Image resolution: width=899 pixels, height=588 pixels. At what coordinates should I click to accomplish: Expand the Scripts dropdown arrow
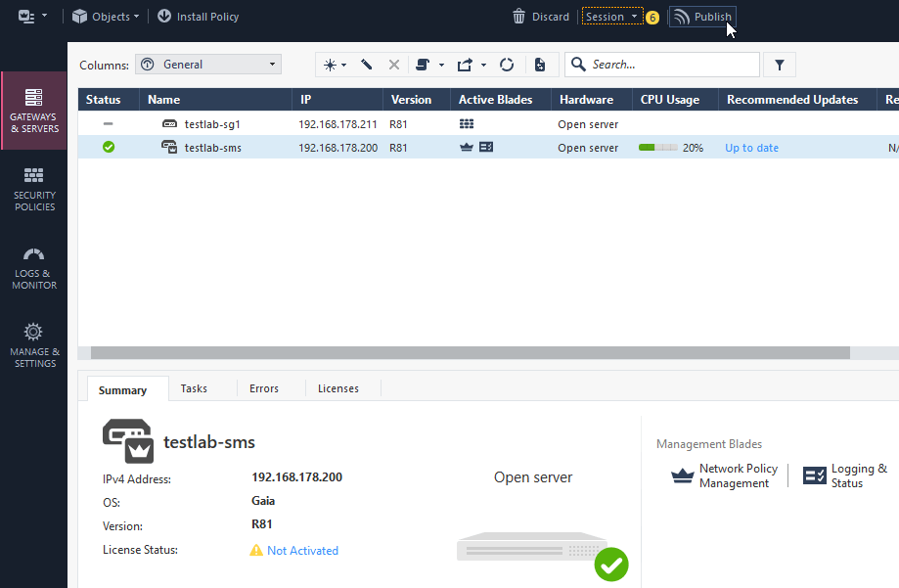(x=441, y=65)
